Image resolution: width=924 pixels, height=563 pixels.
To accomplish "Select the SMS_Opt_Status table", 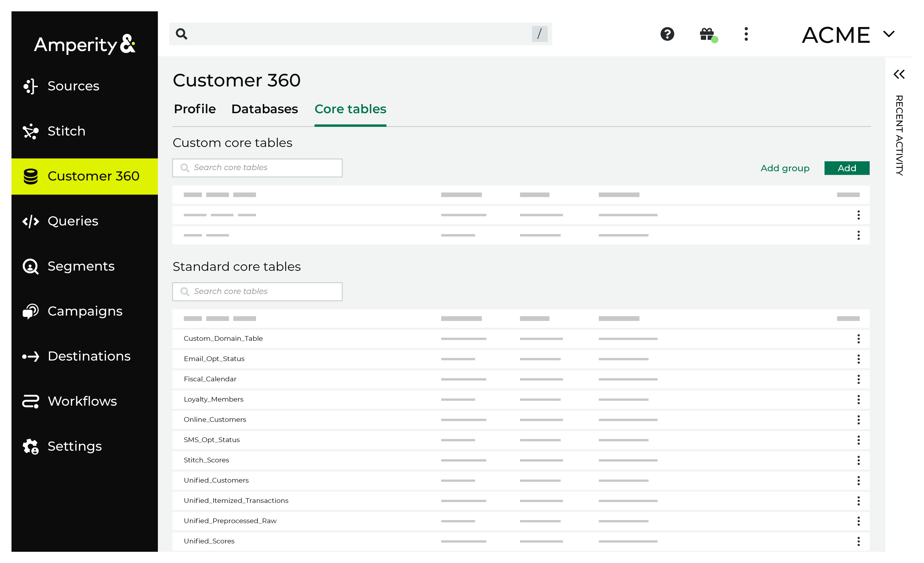I will click(211, 440).
